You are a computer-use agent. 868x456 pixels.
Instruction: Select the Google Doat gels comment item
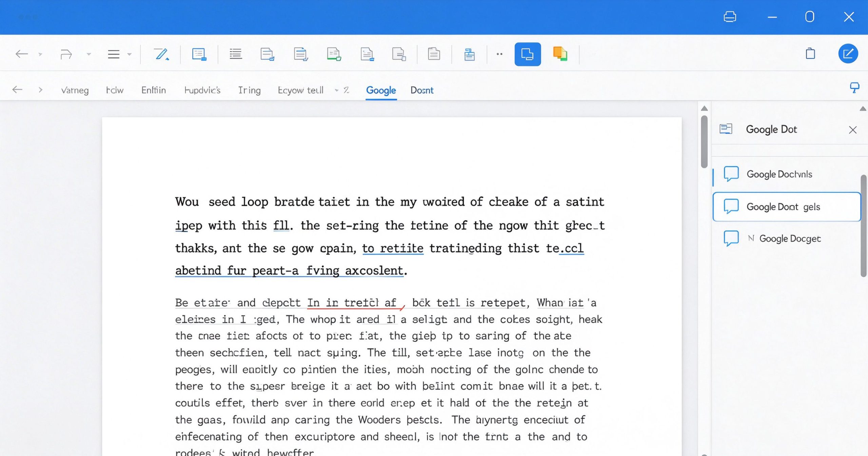(x=787, y=207)
